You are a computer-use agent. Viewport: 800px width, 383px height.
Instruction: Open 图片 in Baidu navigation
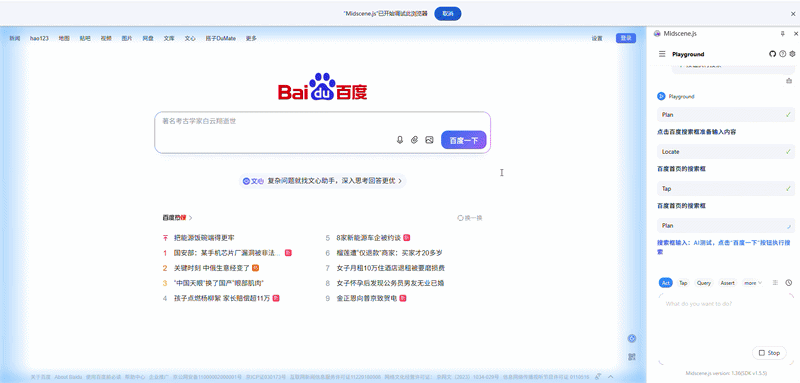pos(127,38)
